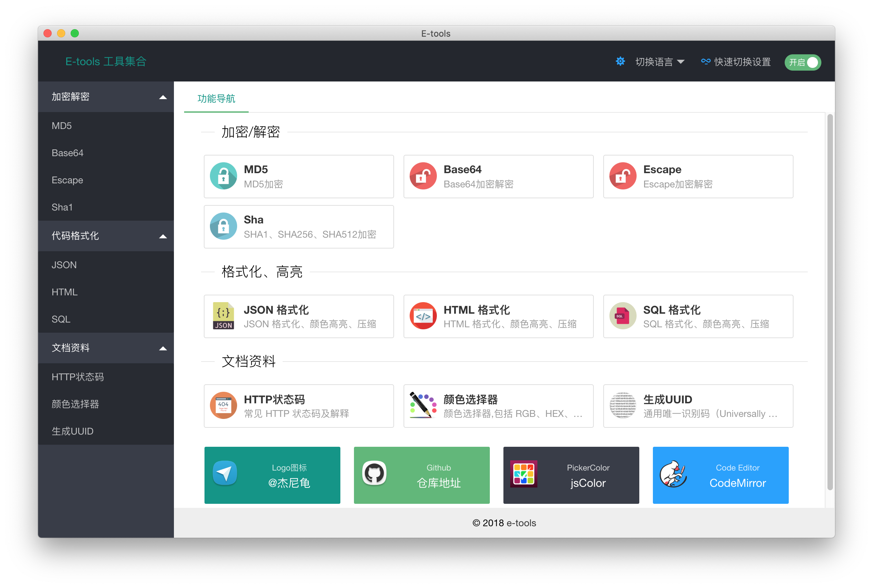873x588 pixels.
Task: Click the E-tools 工具集合 header title
Action: (106, 61)
